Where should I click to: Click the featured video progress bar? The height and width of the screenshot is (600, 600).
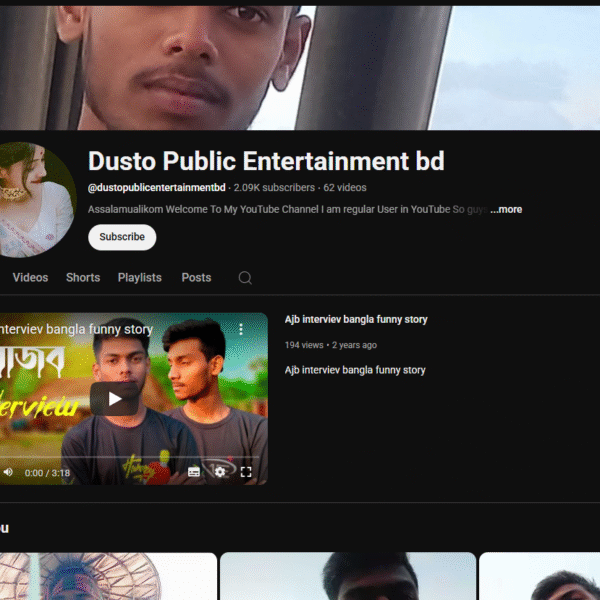click(x=129, y=457)
